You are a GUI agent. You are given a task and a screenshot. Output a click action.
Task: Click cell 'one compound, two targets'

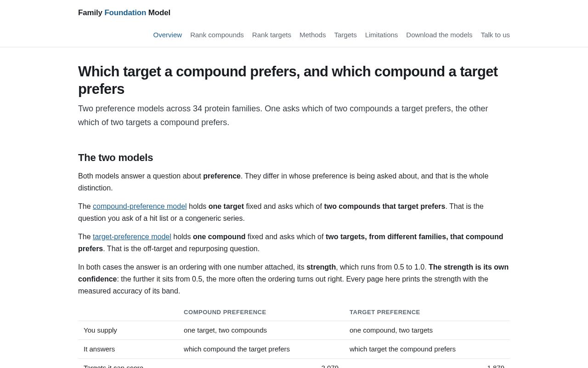(391, 330)
